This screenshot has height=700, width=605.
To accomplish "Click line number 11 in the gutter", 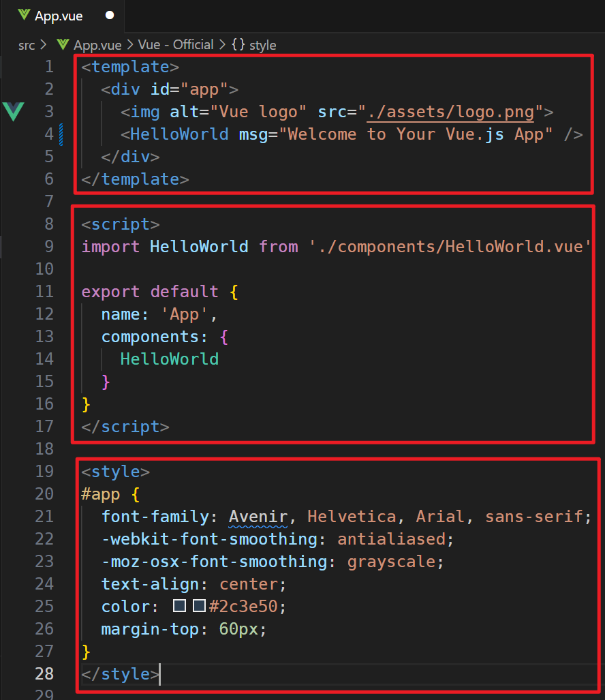I will (x=44, y=292).
